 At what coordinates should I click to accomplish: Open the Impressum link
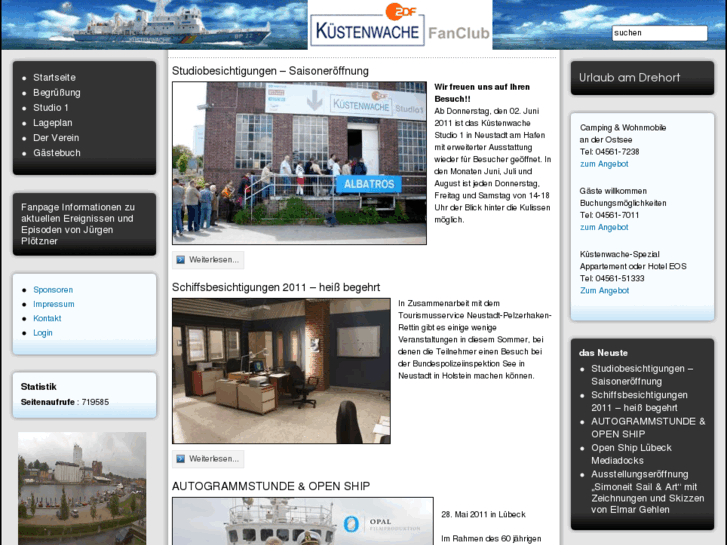click(x=54, y=304)
